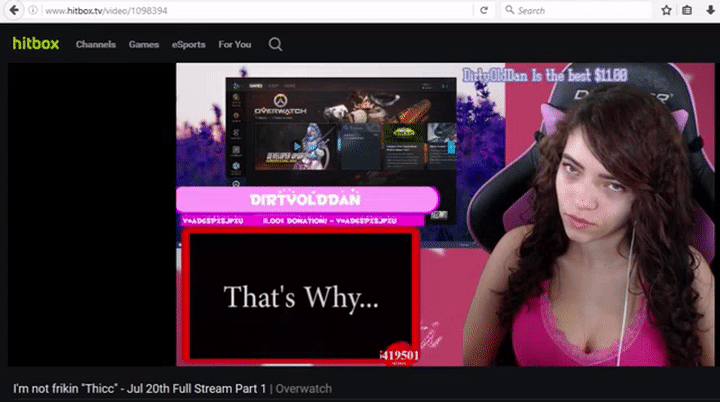This screenshot has height=402, width=720.
Task: Go to the Games section
Action: [143, 44]
